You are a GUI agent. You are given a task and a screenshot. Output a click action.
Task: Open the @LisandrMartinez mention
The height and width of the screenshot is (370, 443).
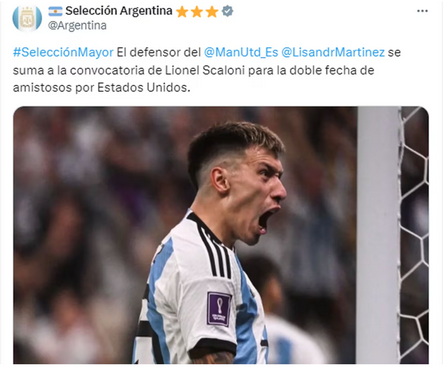click(x=333, y=53)
